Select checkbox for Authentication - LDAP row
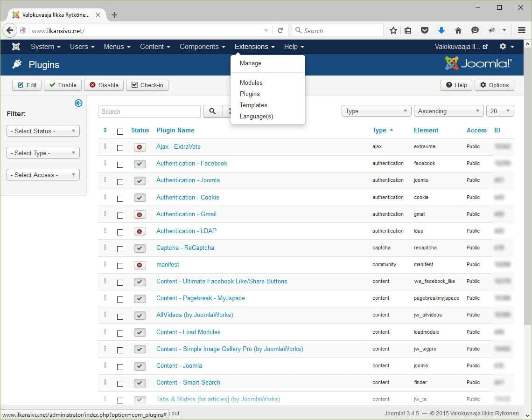 [120, 232]
